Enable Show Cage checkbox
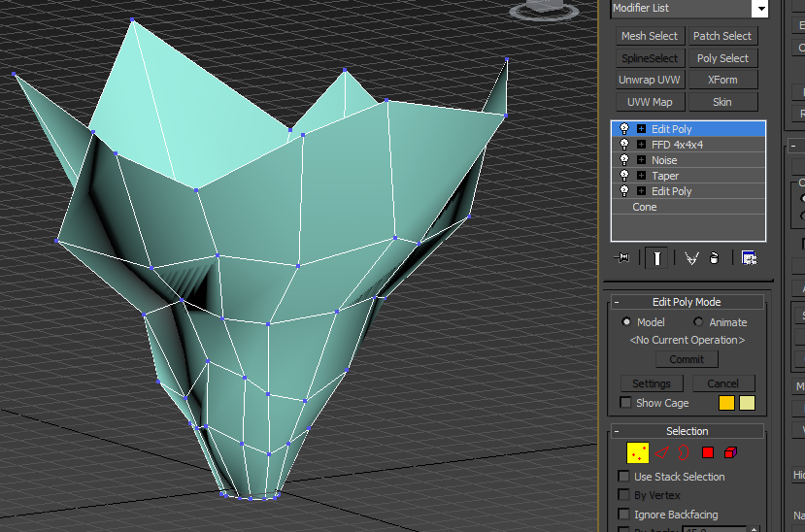This screenshot has height=532, width=805. 625,403
